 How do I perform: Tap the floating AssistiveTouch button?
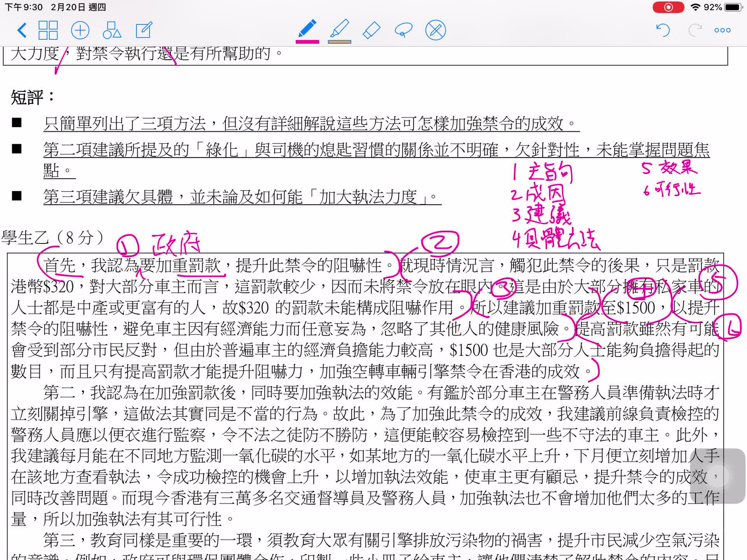718,476
